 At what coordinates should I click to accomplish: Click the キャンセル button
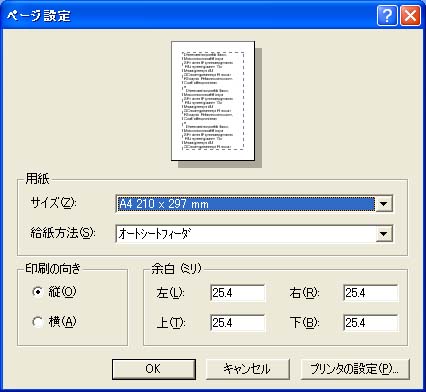248,369
